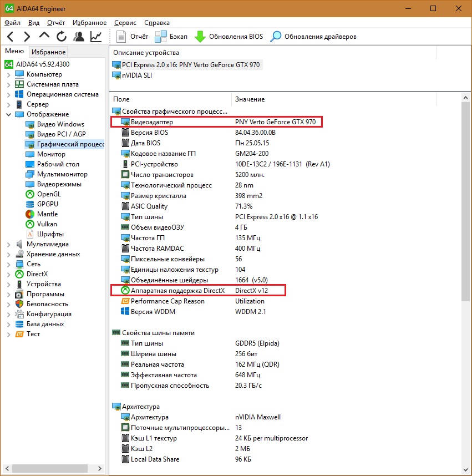Open the graph chart toolbar icon

(96, 37)
